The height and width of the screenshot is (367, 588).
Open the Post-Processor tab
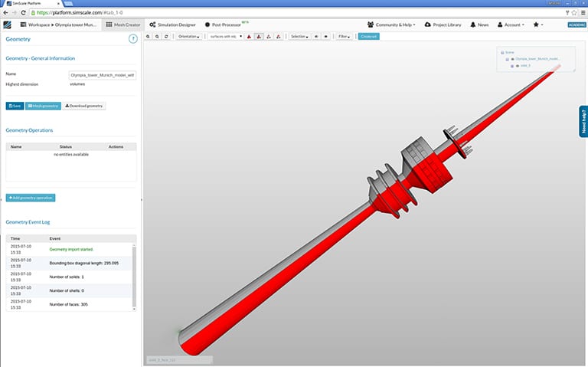click(225, 25)
